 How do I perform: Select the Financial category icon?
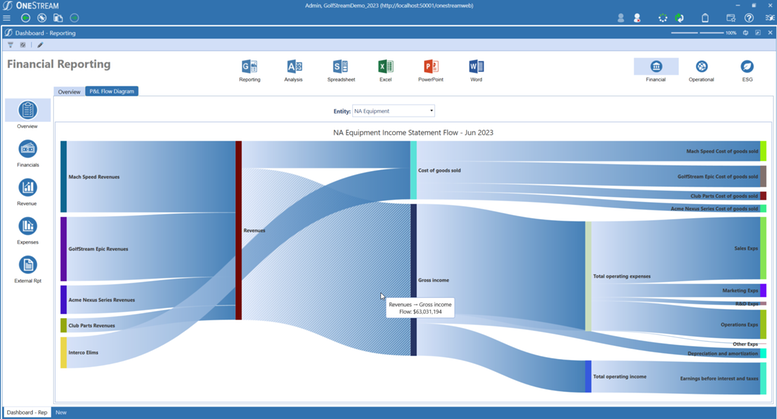point(656,66)
